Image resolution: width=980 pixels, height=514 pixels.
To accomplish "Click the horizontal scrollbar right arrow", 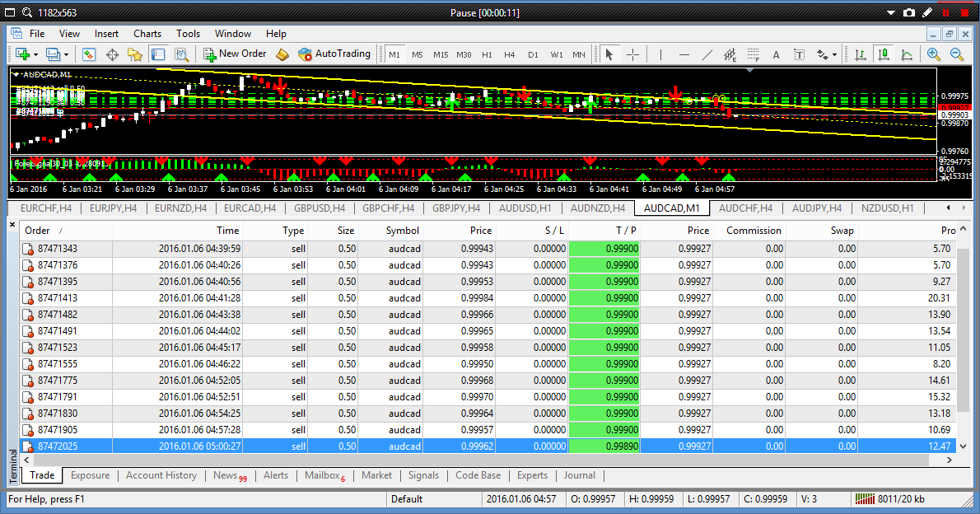I will pyautogui.click(x=950, y=460).
